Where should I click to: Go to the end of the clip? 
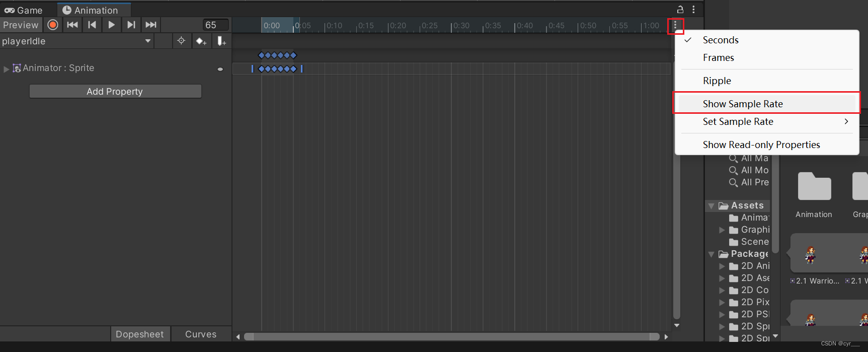tap(151, 25)
